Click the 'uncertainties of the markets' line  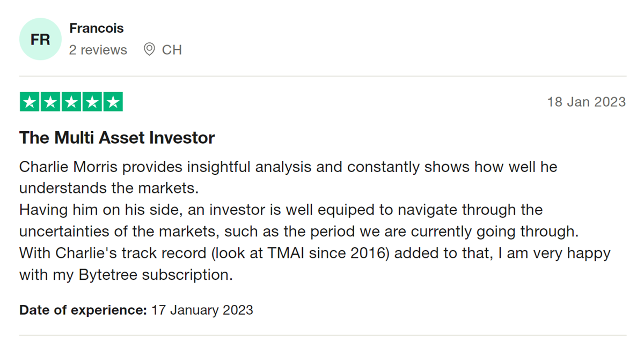point(299,232)
